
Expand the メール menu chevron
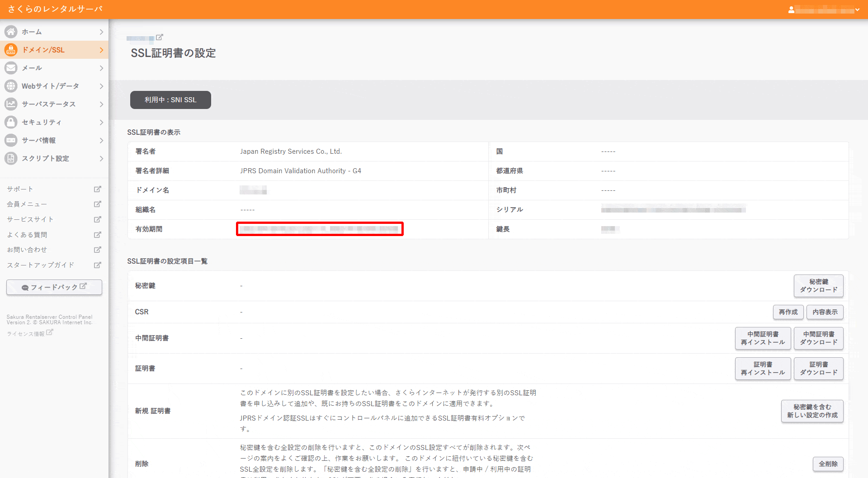(101, 68)
